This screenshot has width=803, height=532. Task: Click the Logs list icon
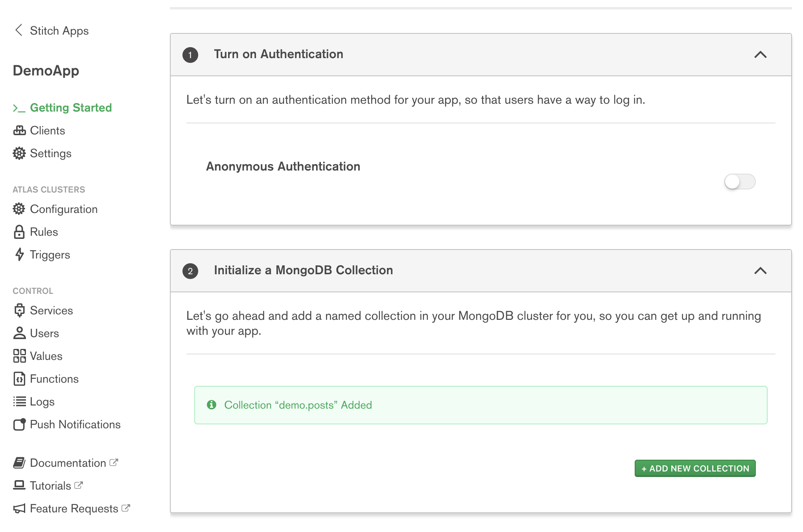click(x=19, y=402)
